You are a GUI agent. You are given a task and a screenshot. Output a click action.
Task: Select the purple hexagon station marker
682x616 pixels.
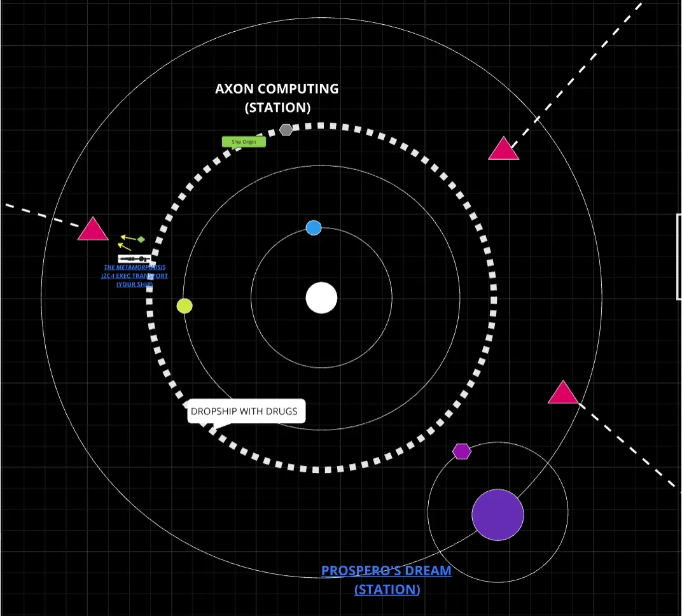click(461, 451)
